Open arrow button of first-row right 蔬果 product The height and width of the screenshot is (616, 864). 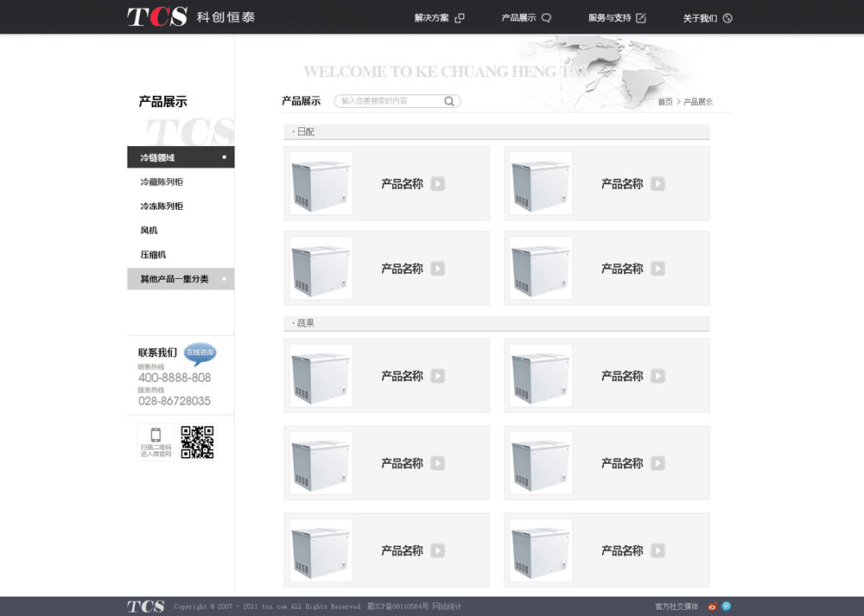click(x=658, y=376)
